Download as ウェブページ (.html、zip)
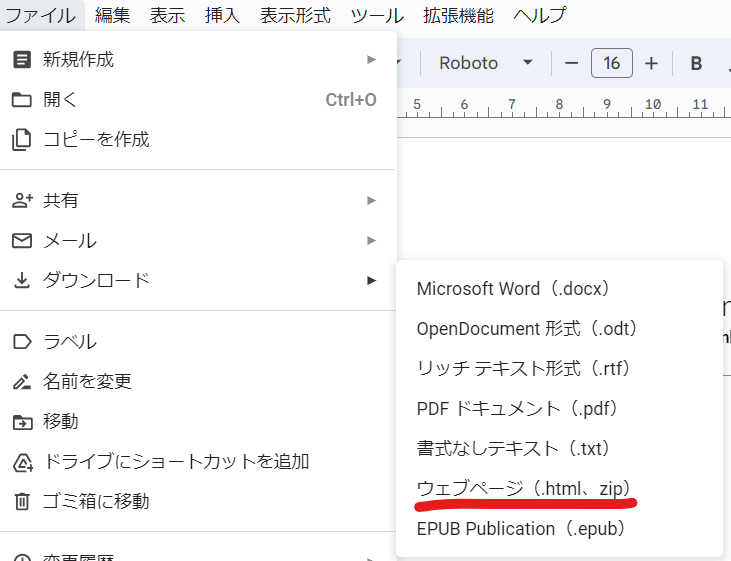The width and height of the screenshot is (731, 561). click(559, 489)
